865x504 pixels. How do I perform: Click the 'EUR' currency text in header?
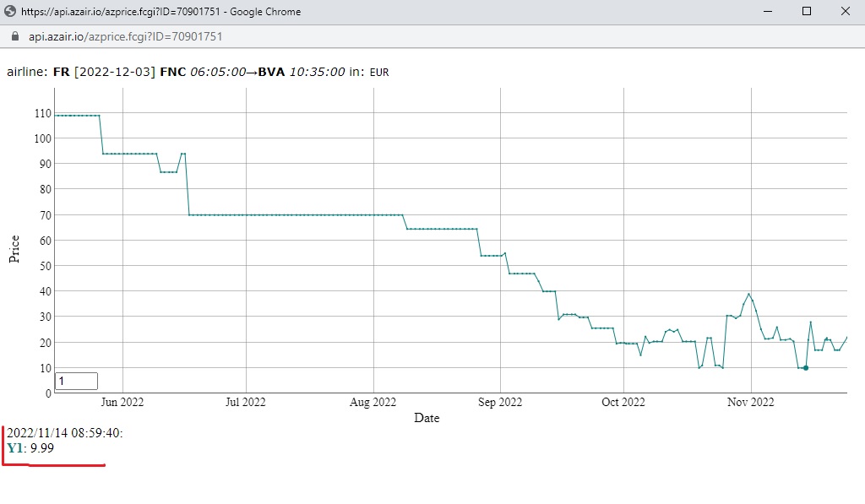tap(379, 73)
